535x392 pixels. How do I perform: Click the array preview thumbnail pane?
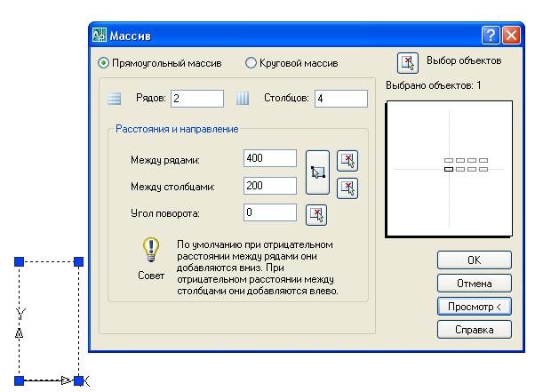[x=449, y=169]
